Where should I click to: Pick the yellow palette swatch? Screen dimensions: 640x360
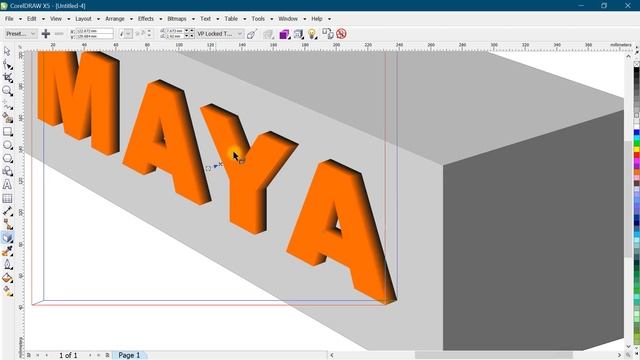tap(636, 150)
